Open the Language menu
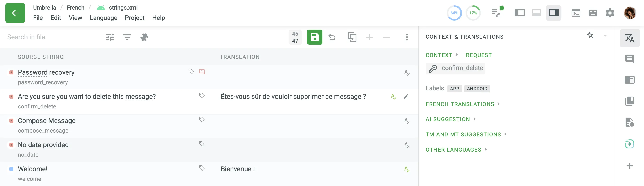 pyautogui.click(x=104, y=17)
